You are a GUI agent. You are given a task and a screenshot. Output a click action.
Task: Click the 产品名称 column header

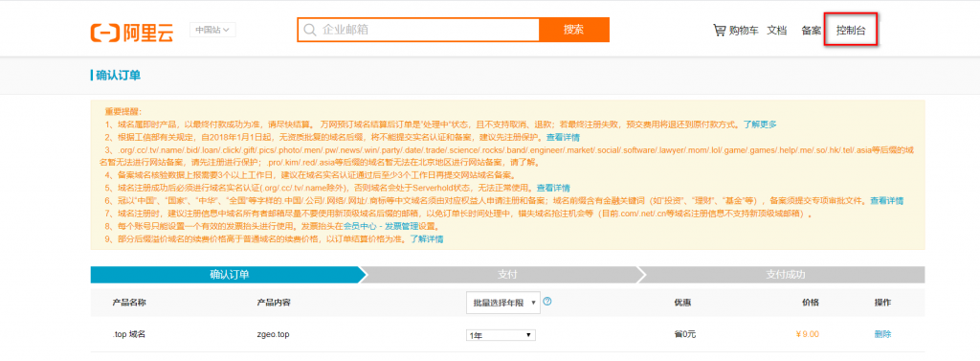click(129, 303)
